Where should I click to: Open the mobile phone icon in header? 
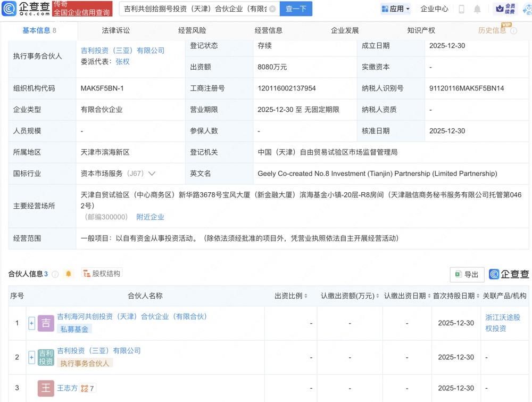point(462,9)
